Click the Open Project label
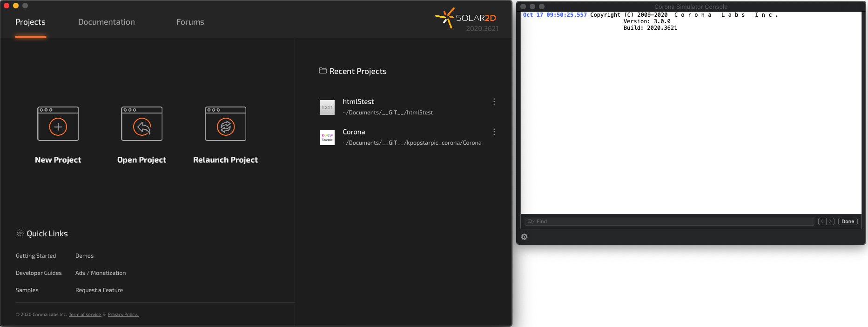 pos(141,160)
